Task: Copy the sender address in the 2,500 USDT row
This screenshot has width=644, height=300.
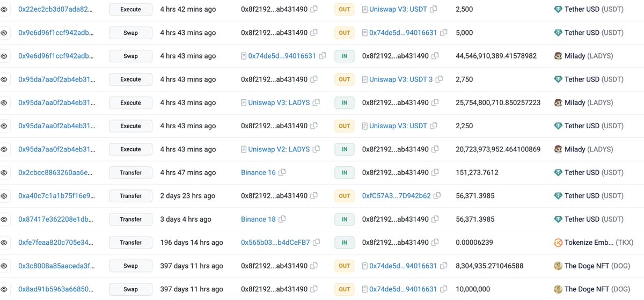Action: click(x=314, y=9)
